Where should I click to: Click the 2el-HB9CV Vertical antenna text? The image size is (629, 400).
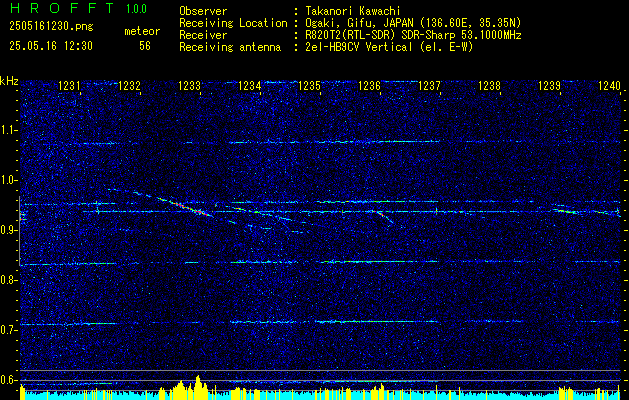click(389, 47)
